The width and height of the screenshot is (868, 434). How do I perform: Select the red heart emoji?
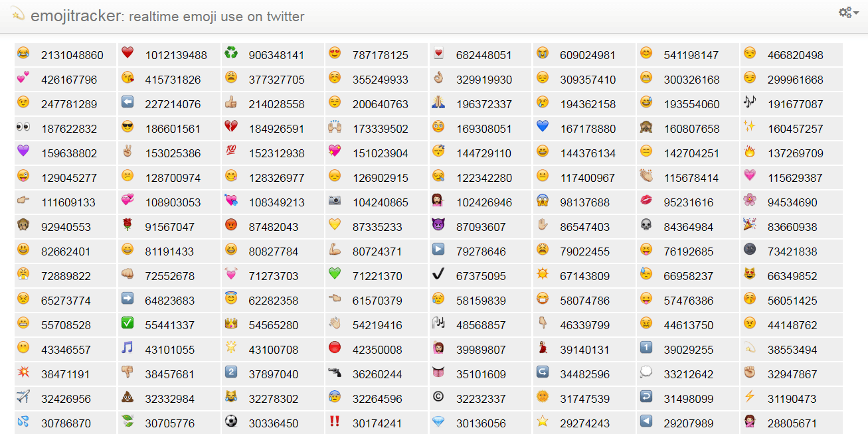[128, 54]
